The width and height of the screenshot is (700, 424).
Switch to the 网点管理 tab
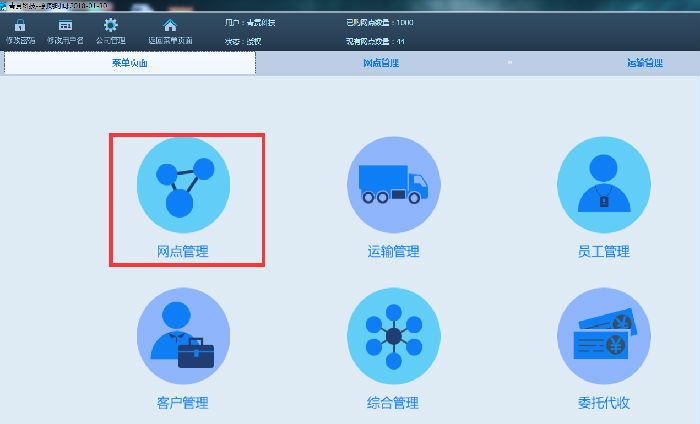(380, 63)
